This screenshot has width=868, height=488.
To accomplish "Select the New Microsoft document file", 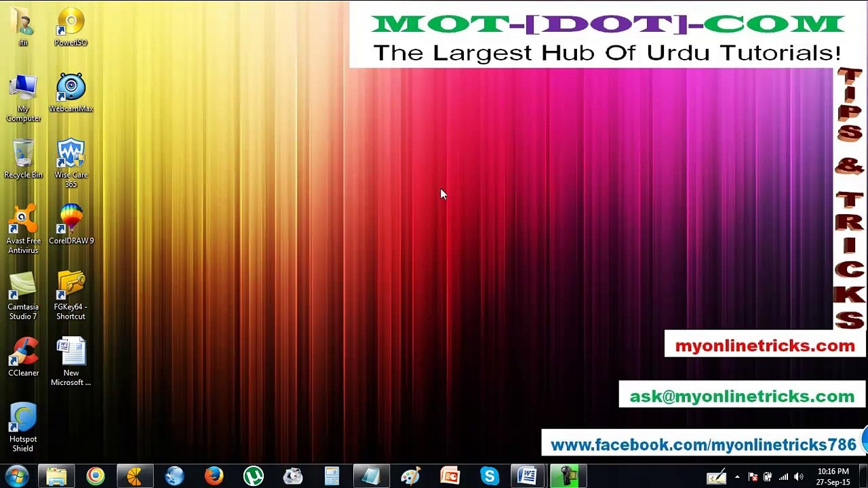I will pos(71,363).
